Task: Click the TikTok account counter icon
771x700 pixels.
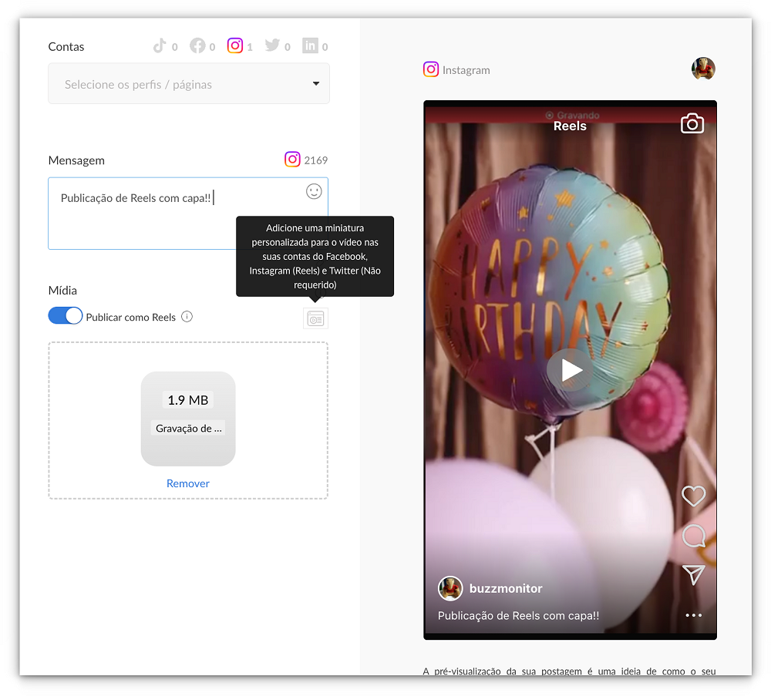Action: 160,46
